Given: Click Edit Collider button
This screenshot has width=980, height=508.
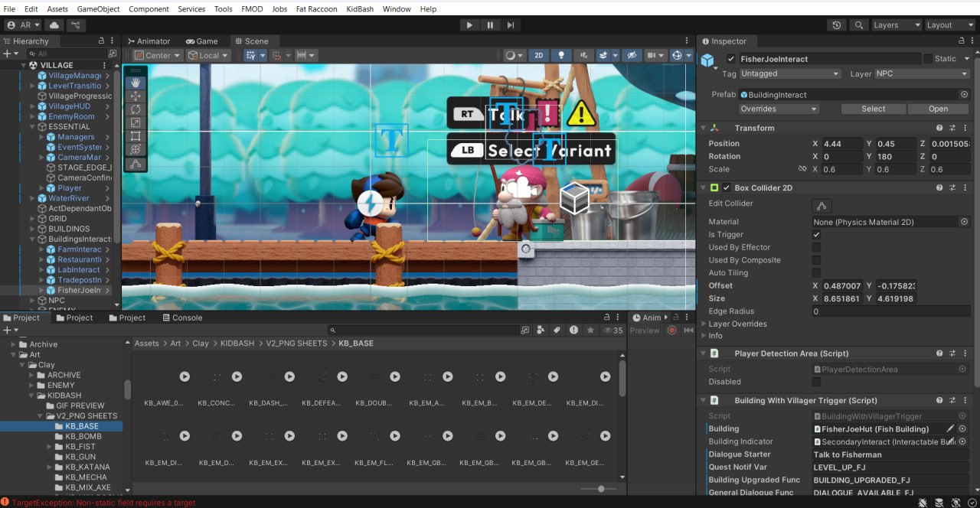Looking at the screenshot, I should (x=822, y=205).
